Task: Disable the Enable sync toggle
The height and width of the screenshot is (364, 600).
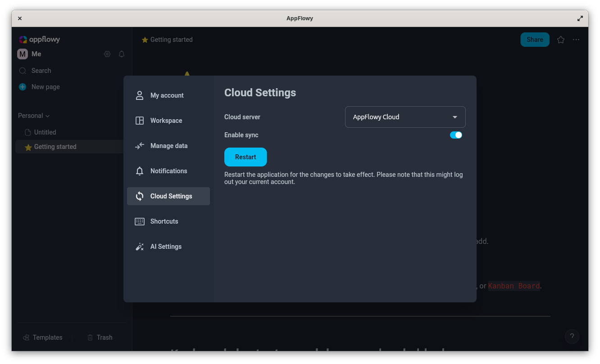Action: click(x=456, y=135)
